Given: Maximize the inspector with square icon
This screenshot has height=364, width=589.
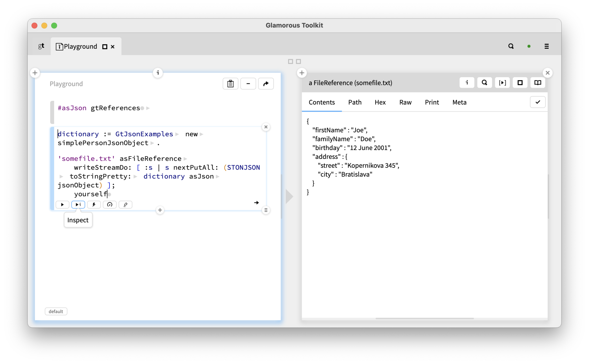Looking at the screenshot, I should coord(520,83).
